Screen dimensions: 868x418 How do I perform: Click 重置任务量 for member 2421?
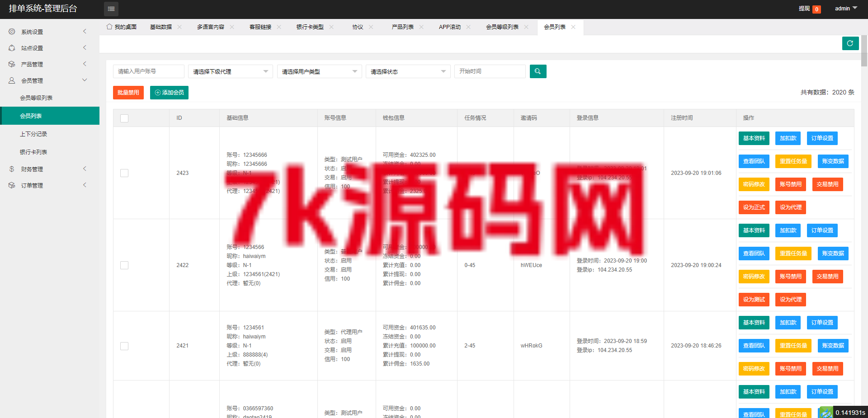[x=793, y=346]
